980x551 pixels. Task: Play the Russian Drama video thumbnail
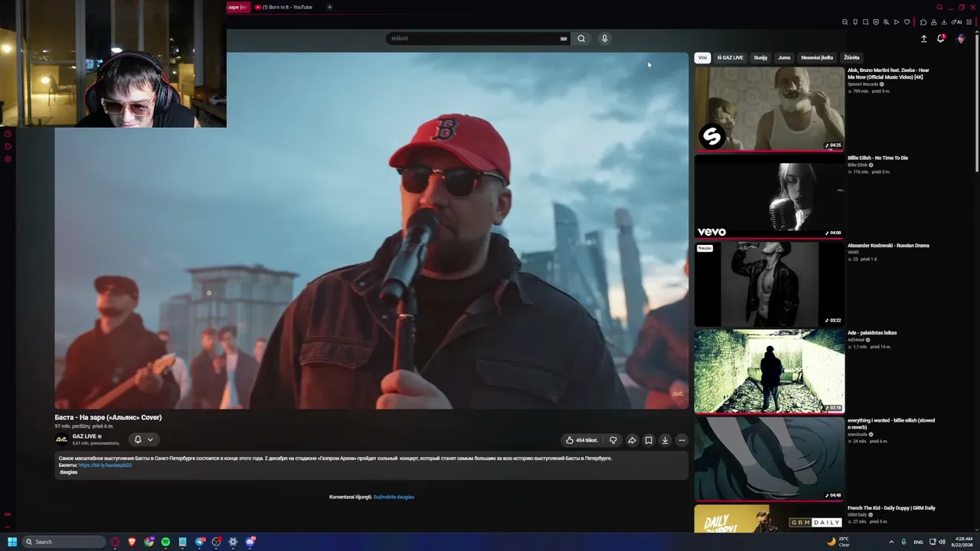tap(769, 284)
